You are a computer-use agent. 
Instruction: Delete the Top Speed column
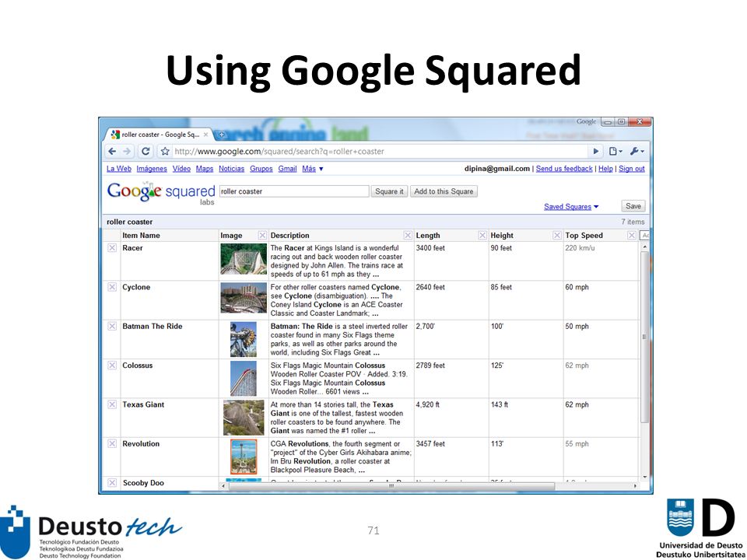coord(631,235)
